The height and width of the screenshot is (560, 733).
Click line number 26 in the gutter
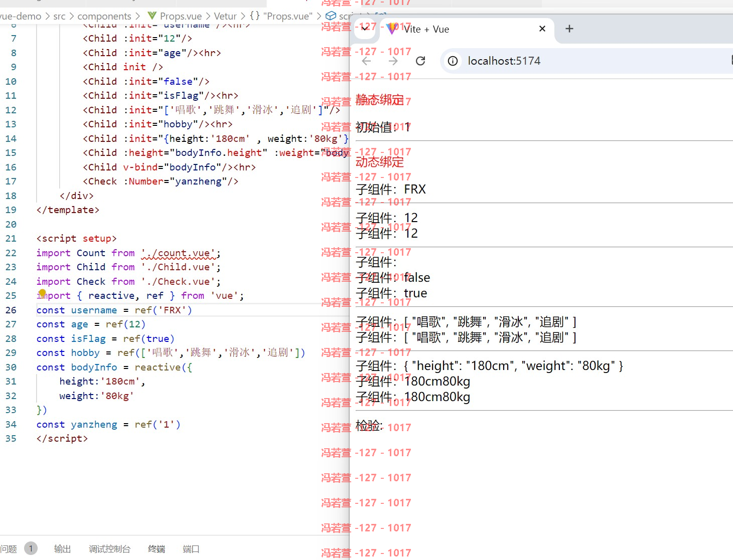point(11,310)
